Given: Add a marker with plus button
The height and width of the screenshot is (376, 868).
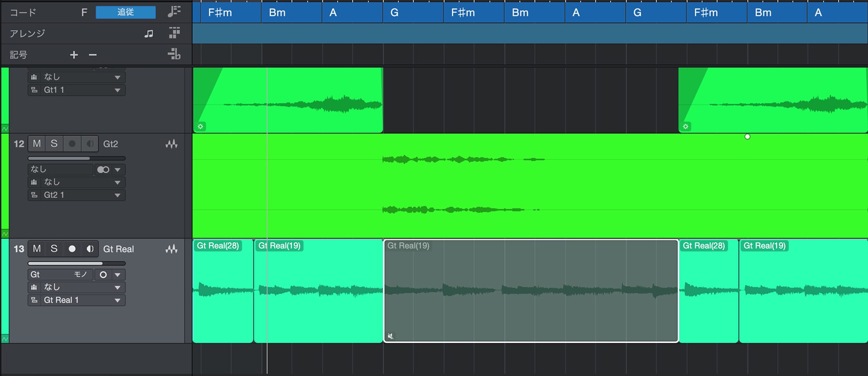Looking at the screenshot, I should coord(74,55).
